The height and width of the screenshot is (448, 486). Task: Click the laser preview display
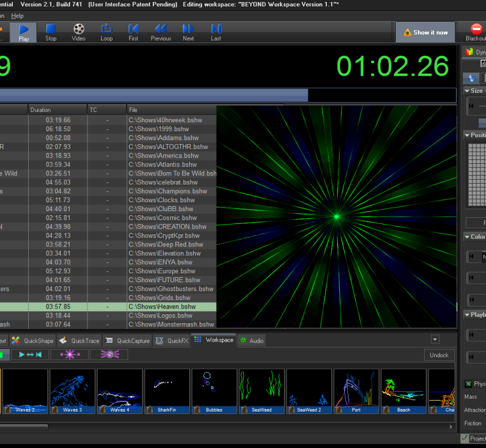336,216
